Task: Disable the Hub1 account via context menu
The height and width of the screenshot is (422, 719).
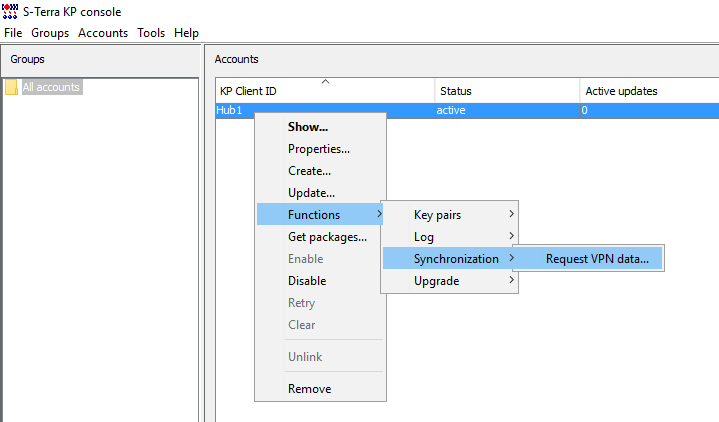Action: tap(307, 281)
